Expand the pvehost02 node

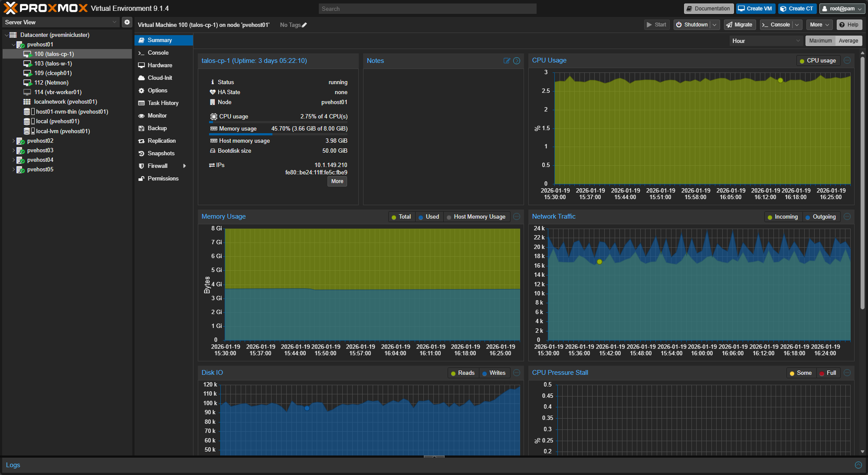(13, 141)
